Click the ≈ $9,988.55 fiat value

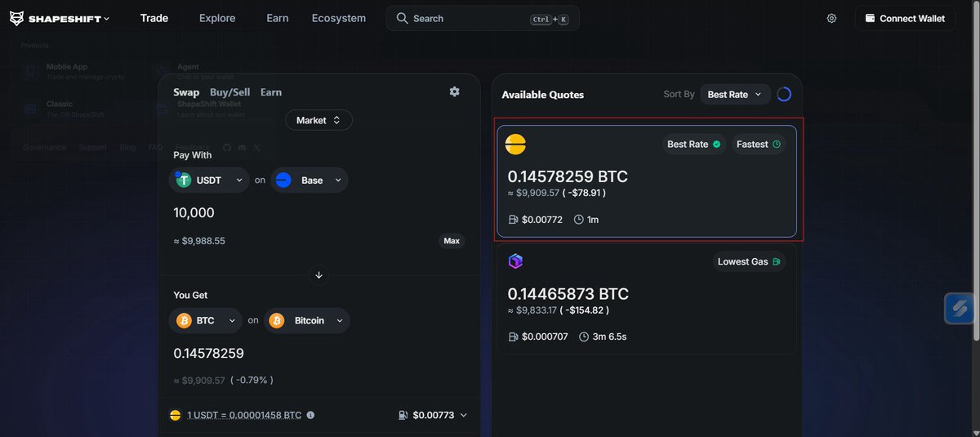[199, 241]
